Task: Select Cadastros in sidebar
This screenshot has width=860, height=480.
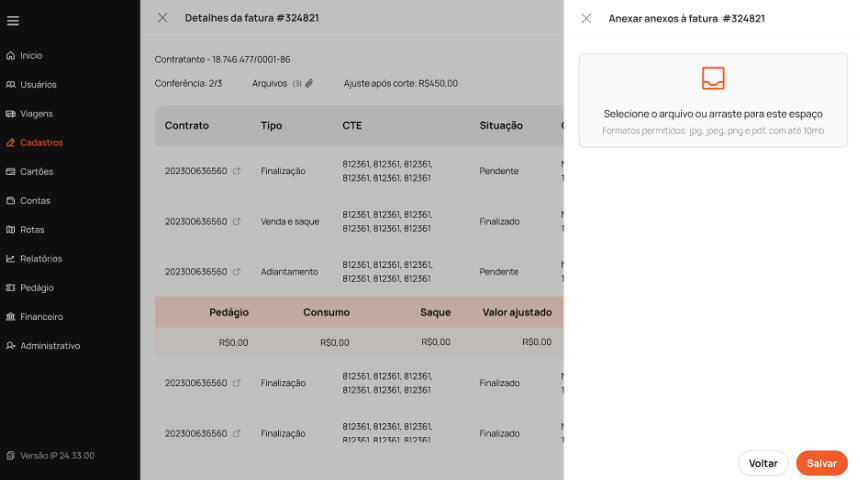Action: (x=41, y=143)
